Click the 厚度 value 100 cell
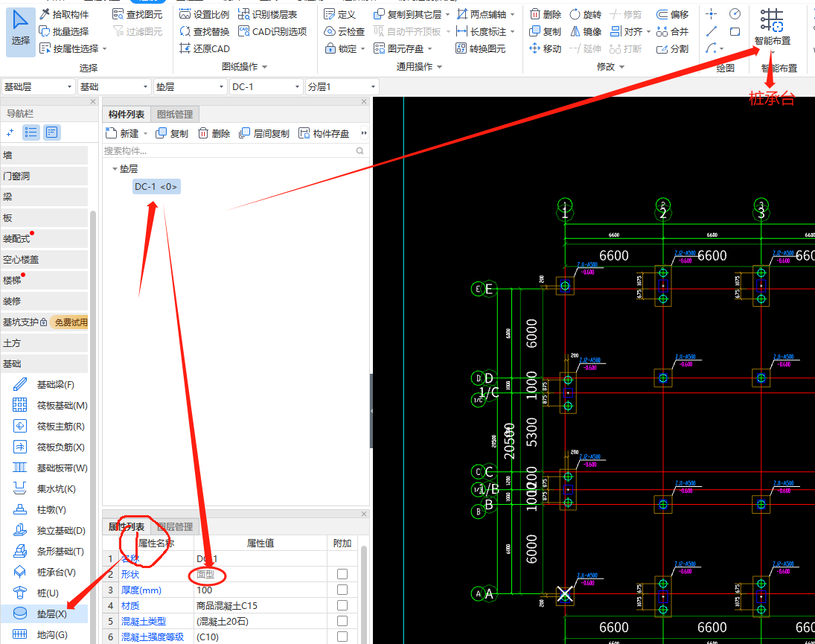The height and width of the screenshot is (644, 815). coord(260,590)
